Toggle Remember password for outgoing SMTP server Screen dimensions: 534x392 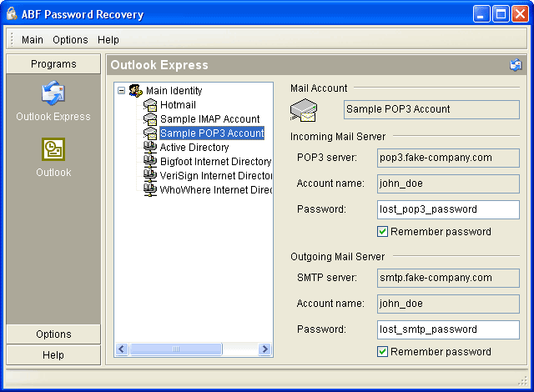pos(382,351)
